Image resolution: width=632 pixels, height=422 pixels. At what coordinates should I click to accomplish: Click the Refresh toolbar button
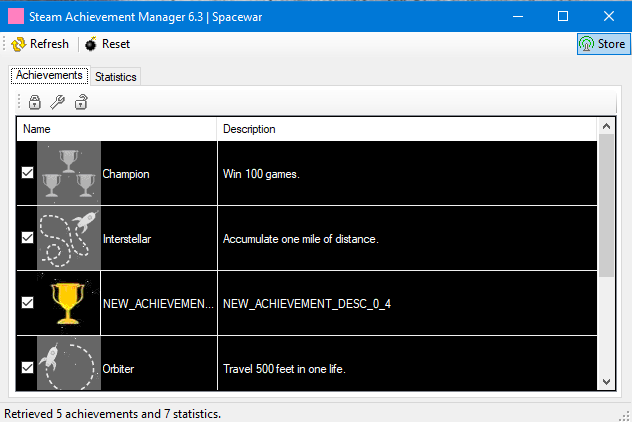(40, 44)
